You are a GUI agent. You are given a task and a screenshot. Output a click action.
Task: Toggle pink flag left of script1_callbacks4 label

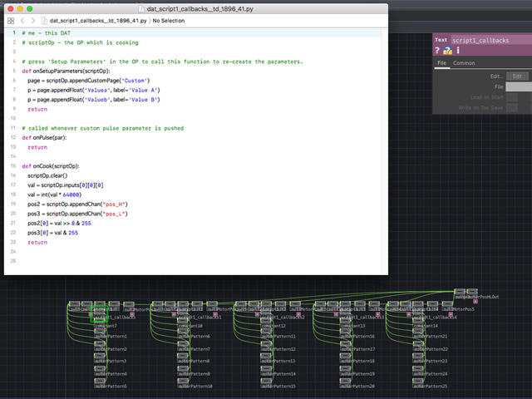coord(409,314)
